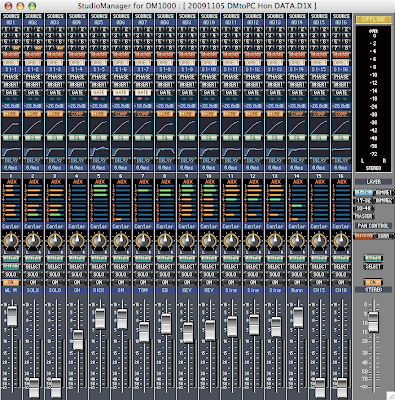Click the pan knob on channel 16
The image size is (395, 400).
tap(341, 241)
